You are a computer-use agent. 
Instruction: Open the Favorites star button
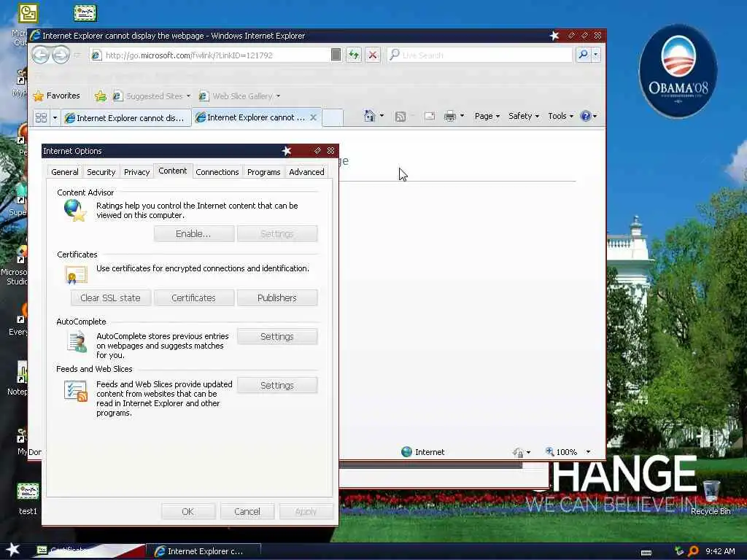(57, 96)
